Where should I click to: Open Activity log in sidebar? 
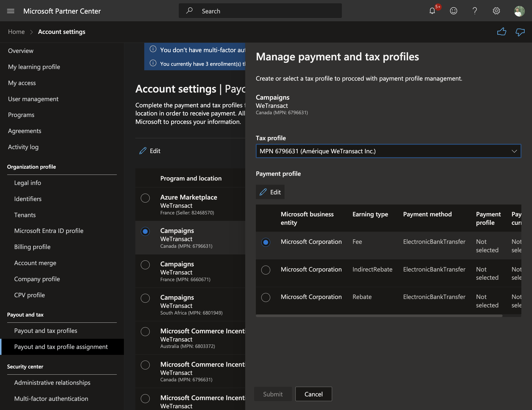pyautogui.click(x=23, y=147)
